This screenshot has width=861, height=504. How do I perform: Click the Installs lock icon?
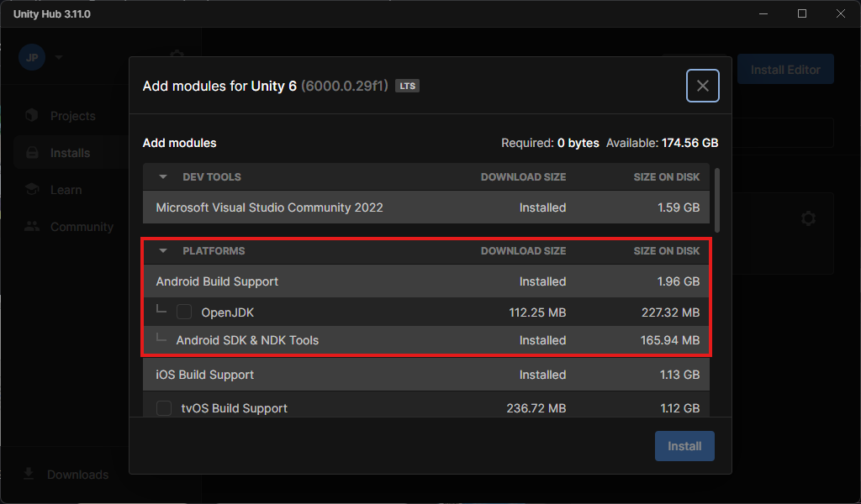pos(32,153)
